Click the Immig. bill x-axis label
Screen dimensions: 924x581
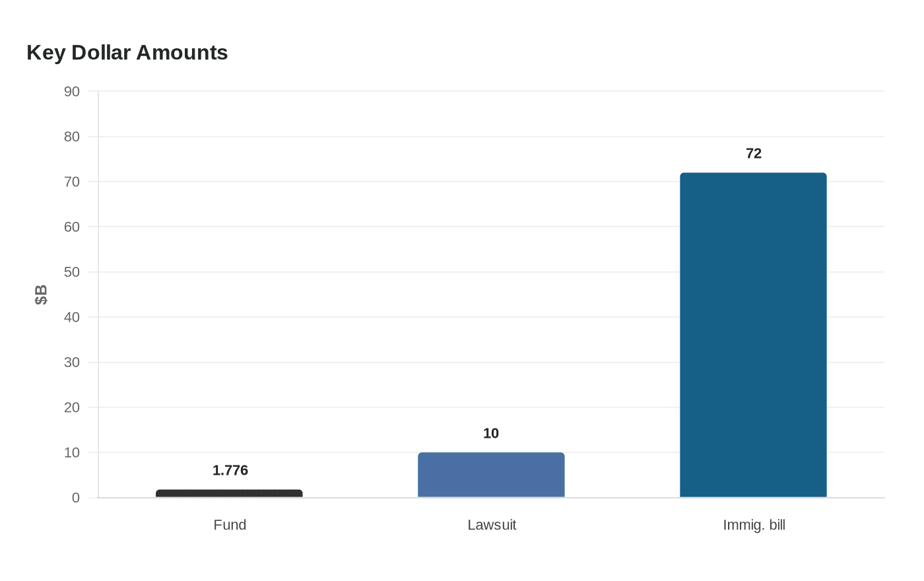tap(754, 525)
